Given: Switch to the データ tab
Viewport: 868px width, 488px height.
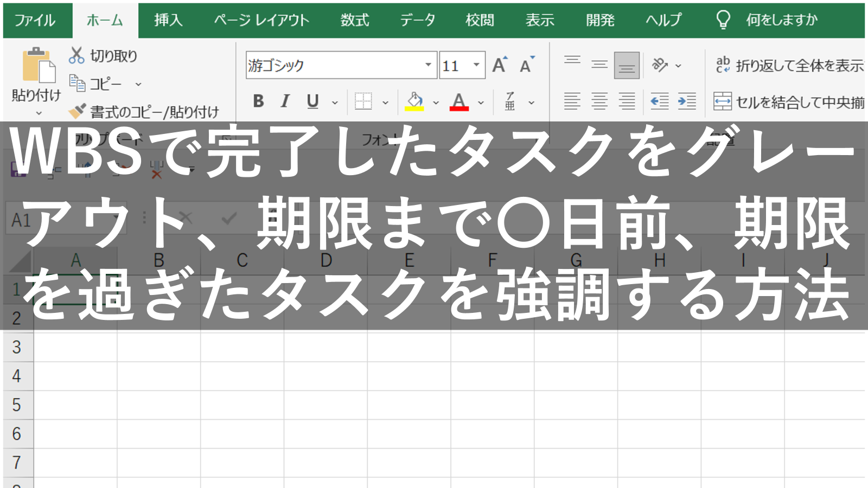Looking at the screenshot, I should (417, 21).
